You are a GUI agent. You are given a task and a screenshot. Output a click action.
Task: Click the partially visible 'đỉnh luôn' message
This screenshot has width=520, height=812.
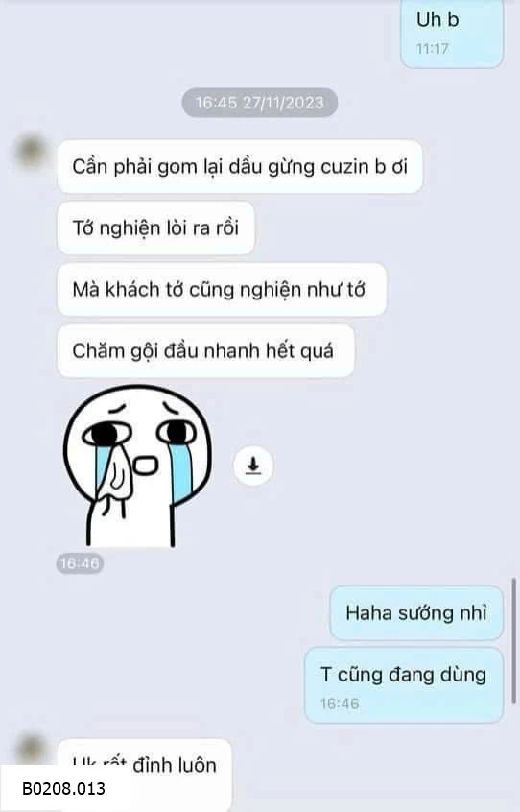coord(144,764)
